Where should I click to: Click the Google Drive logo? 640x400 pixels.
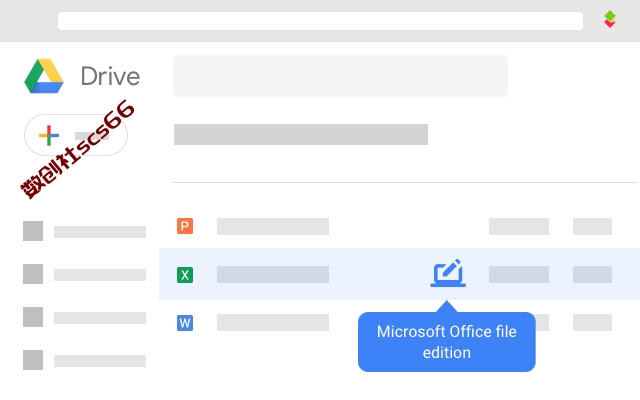tap(44, 76)
